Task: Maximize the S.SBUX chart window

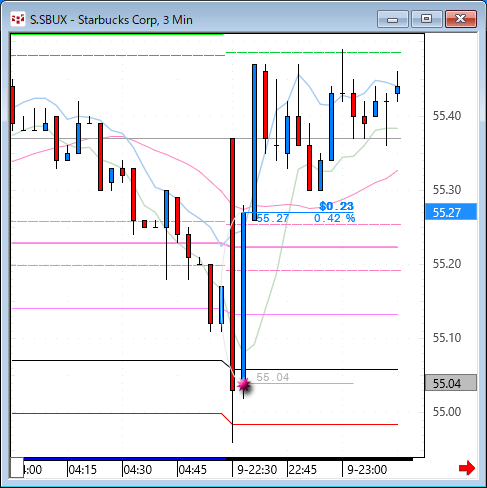Action: 426,19
